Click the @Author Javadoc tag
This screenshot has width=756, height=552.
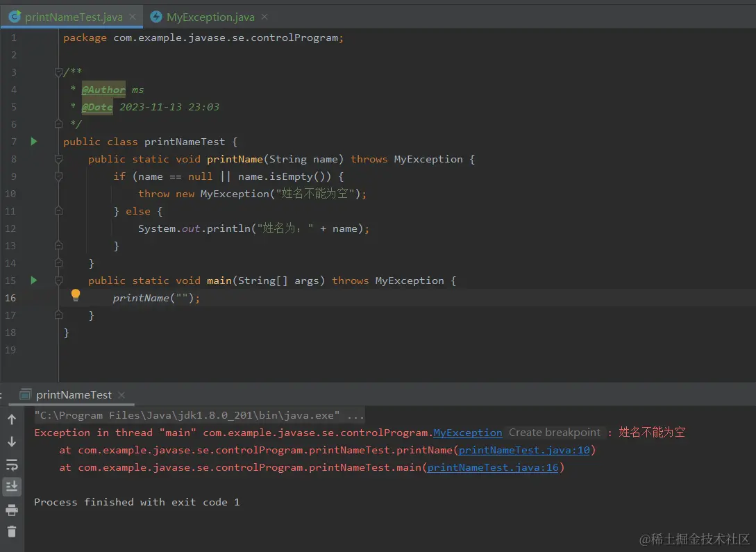coord(103,90)
